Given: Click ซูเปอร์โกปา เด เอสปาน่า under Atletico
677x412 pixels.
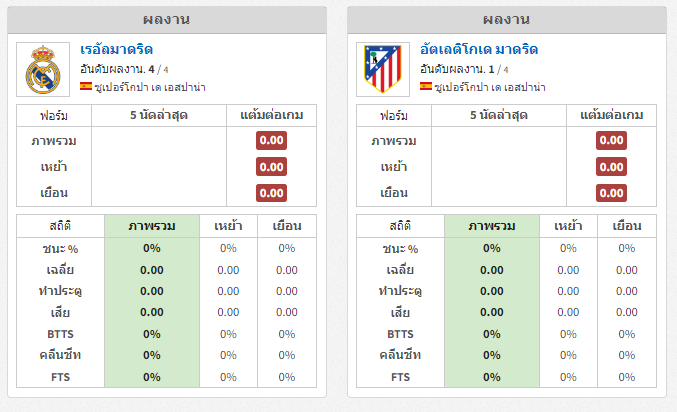Looking at the screenshot, I should pyautogui.click(x=490, y=87).
